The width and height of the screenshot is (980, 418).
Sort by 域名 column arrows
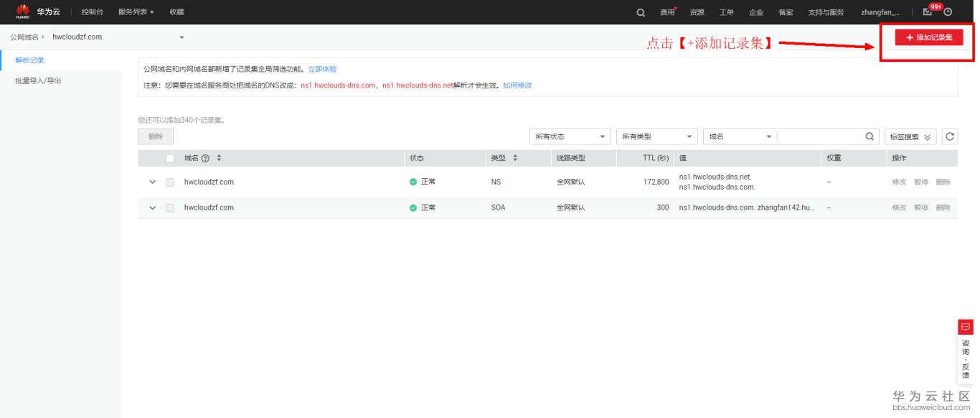[219, 158]
